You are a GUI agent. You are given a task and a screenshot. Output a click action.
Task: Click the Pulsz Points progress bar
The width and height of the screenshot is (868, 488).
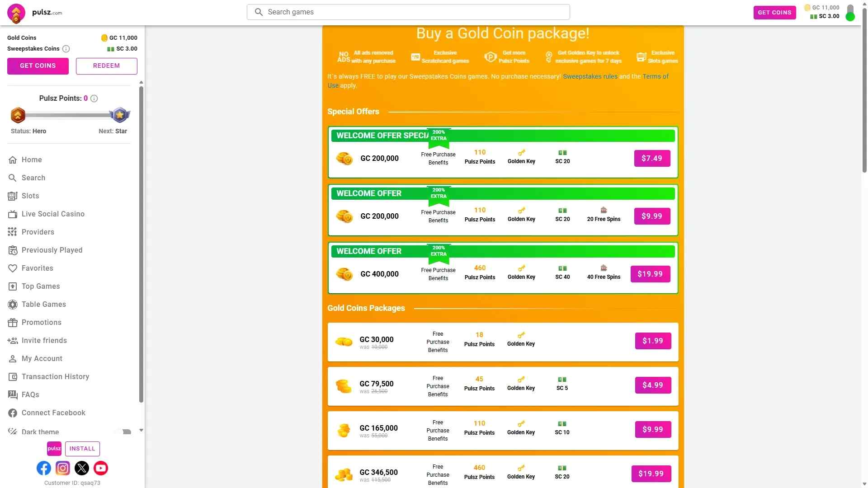68,115
